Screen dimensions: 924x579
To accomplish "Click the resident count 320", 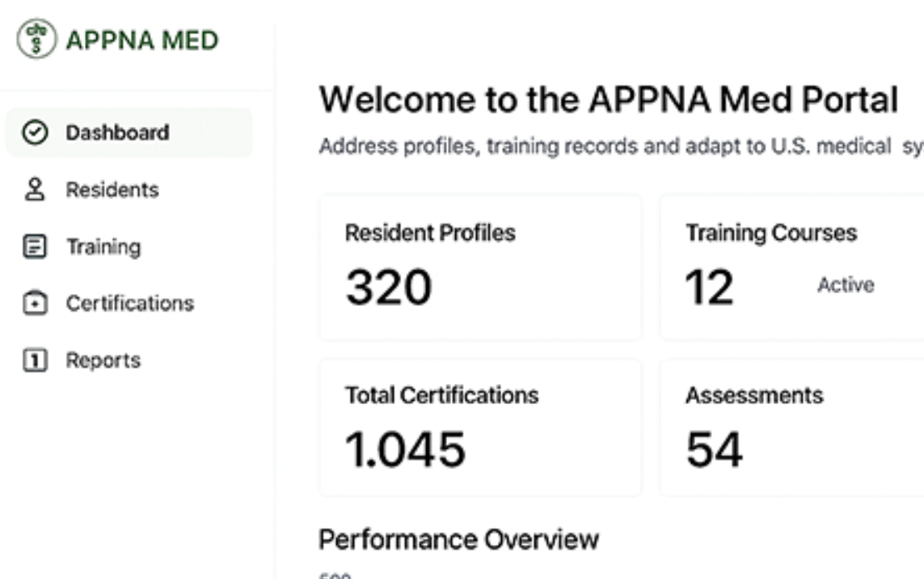I will point(389,287).
